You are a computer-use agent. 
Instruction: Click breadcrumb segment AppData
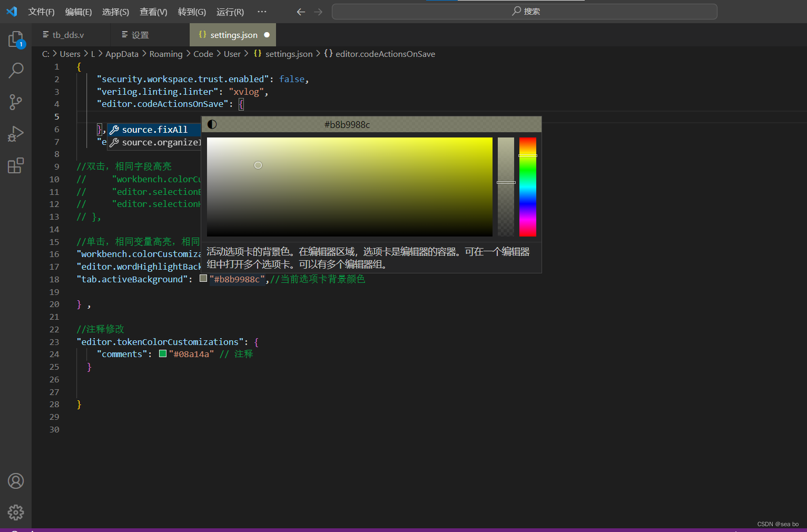point(122,54)
